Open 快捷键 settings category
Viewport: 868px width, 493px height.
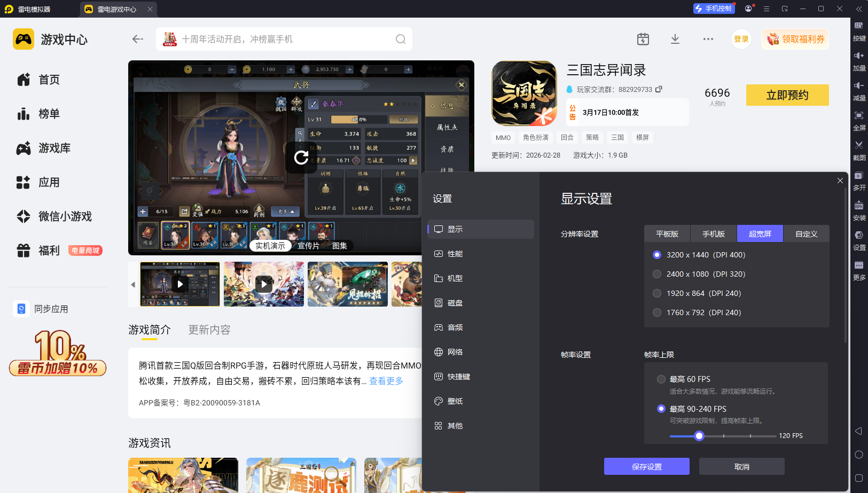[481, 377]
